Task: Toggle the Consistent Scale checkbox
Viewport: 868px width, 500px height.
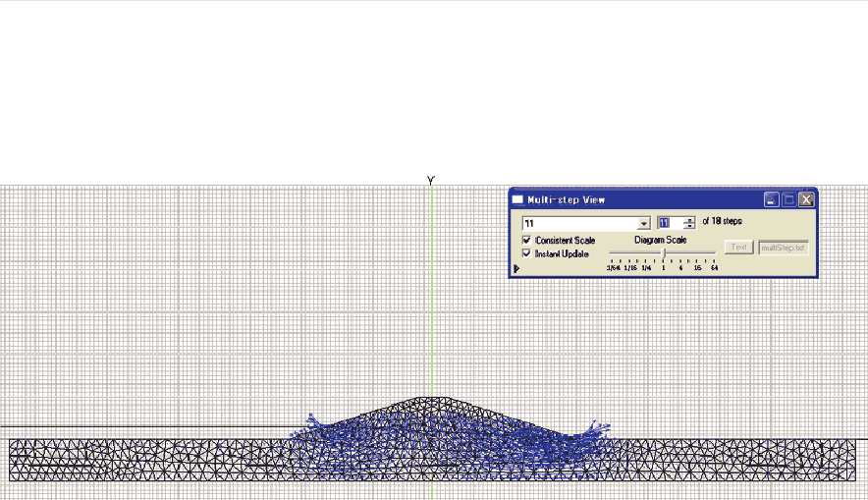Action: coord(526,240)
